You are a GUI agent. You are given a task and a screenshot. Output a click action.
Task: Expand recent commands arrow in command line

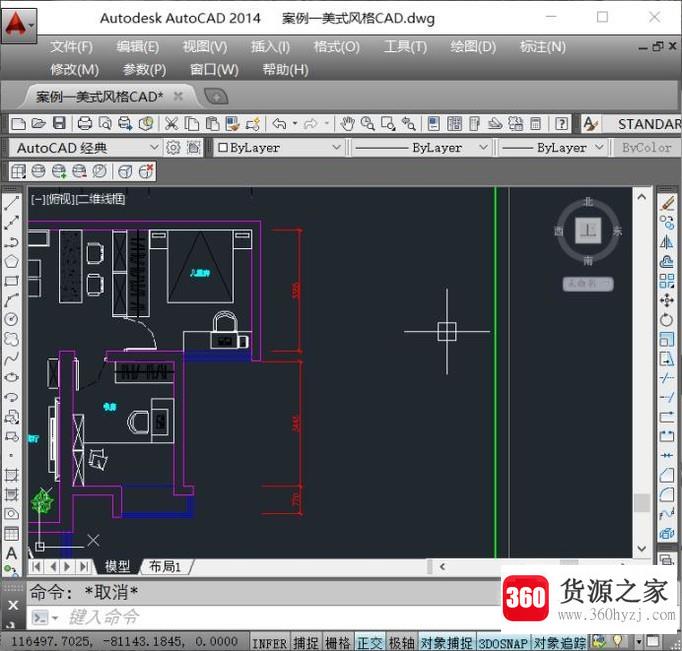(x=55, y=617)
